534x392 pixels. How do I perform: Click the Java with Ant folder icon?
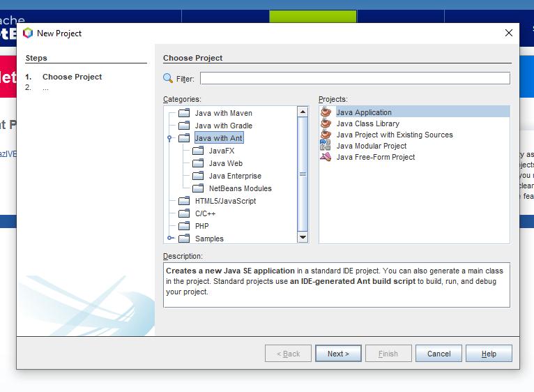(x=184, y=138)
